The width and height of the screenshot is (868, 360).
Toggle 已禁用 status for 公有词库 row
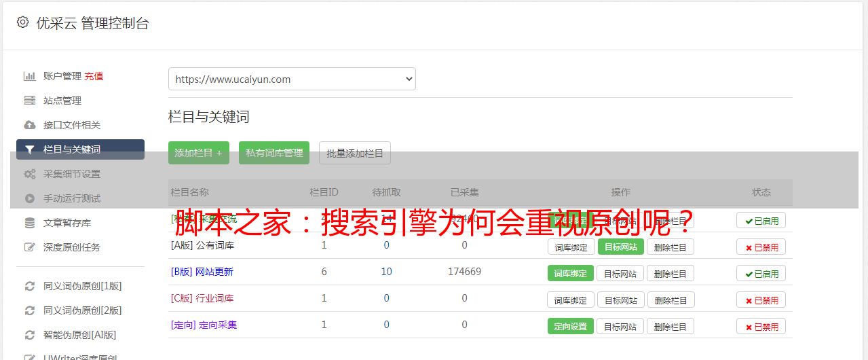761,247
